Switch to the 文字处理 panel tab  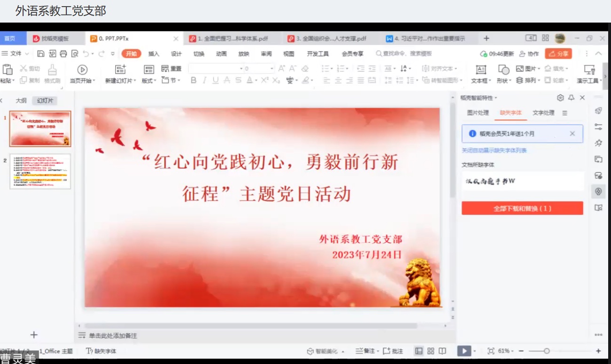[543, 113]
